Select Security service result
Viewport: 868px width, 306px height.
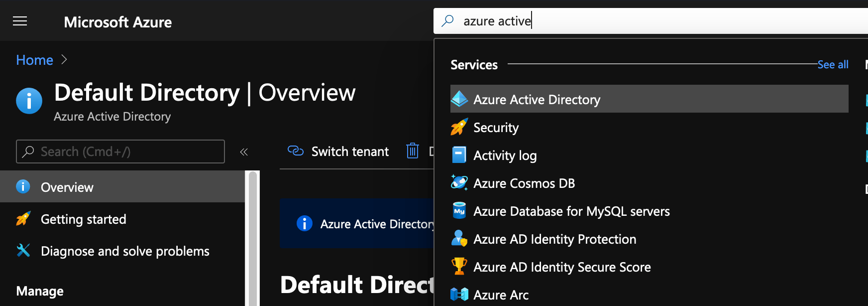click(x=649, y=127)
